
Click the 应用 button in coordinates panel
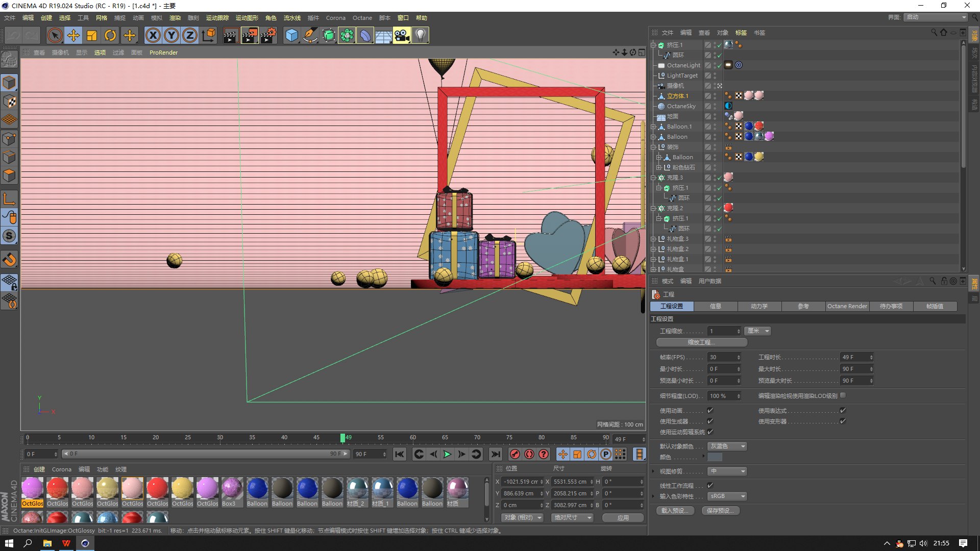pos(623,518)
